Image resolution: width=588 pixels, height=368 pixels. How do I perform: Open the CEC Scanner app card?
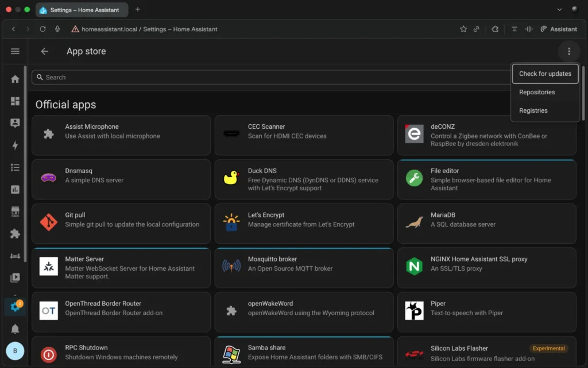(x=304, y=135)
